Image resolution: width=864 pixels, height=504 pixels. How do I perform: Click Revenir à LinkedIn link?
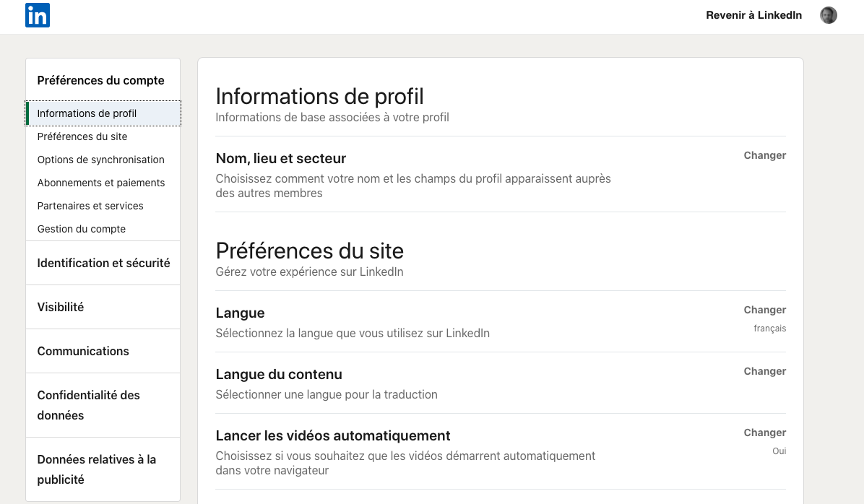[x=753, y=15]
